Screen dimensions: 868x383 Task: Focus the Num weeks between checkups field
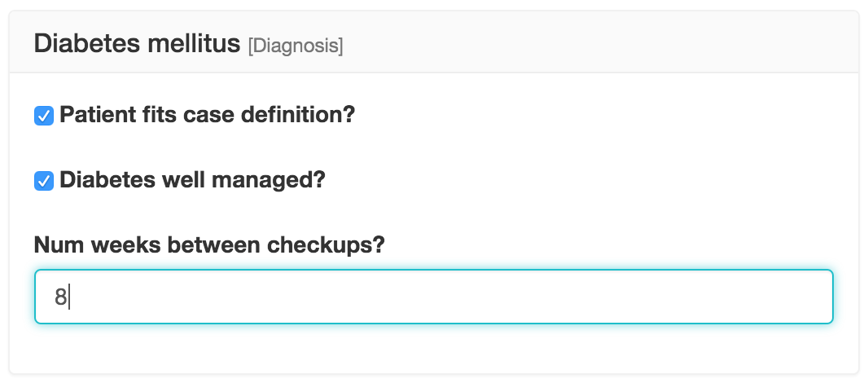433,297
